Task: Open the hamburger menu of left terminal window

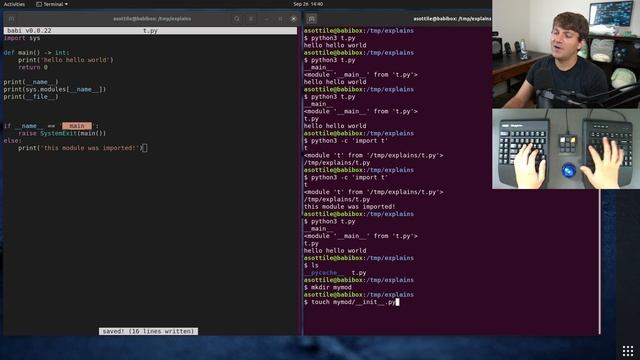Action: pyautogui.click(x=251, y=19)
